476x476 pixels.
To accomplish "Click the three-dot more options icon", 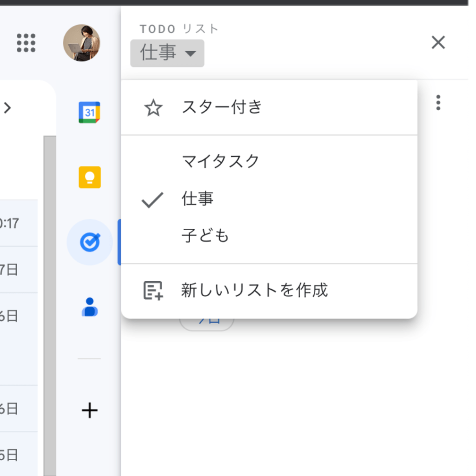I will click(438, 103).
